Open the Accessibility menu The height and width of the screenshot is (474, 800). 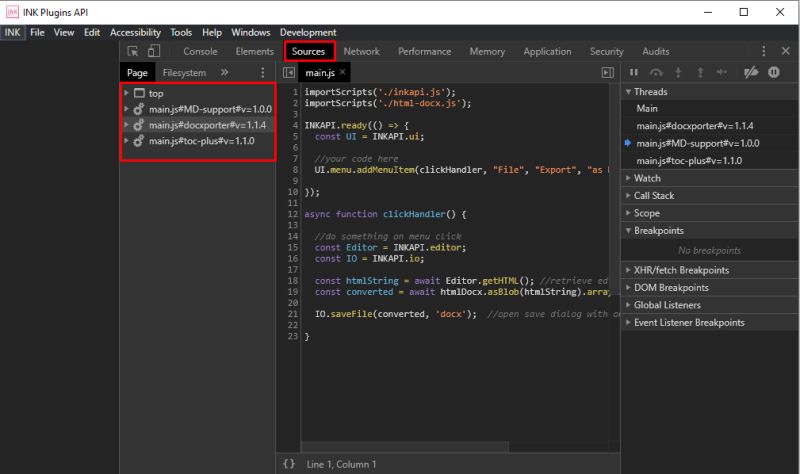coord(135,32)
